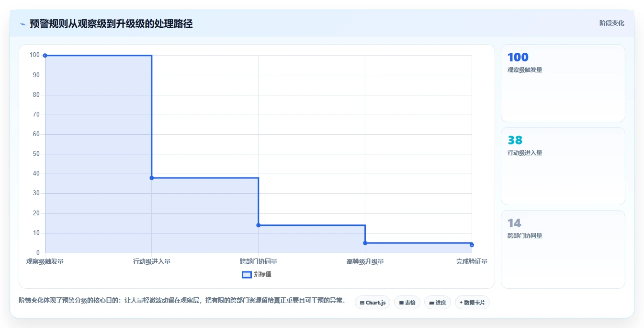The width and height of the screenshot is (644, 328).
Task: Click the data point at 观察级触发量
Action: pyautogui.click(x=45, y=55)
